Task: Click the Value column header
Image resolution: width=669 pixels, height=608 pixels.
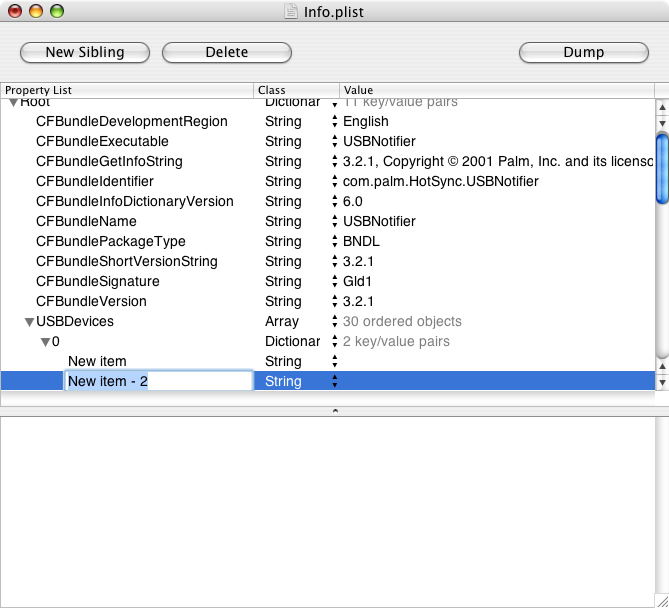Action: tap(497, 90)
